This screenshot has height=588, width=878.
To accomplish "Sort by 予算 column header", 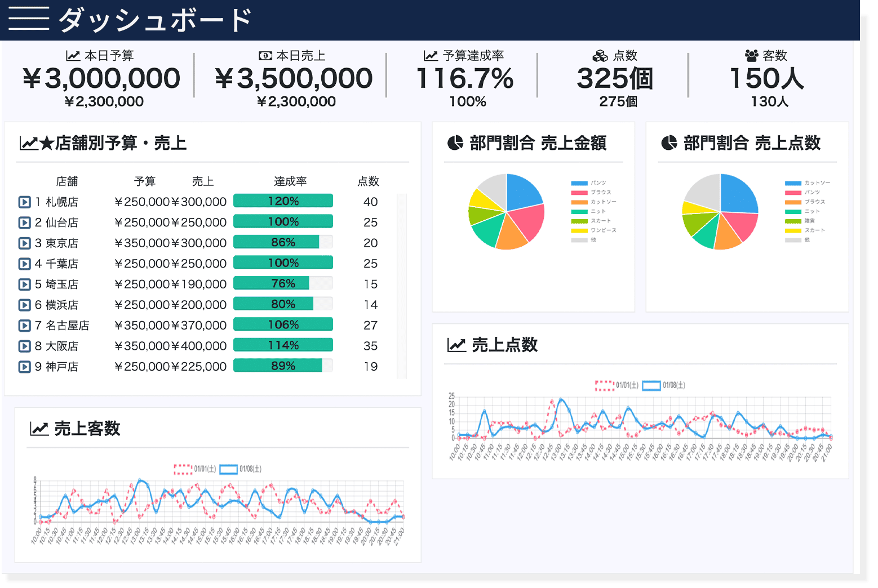I will (x=145, y=181).
